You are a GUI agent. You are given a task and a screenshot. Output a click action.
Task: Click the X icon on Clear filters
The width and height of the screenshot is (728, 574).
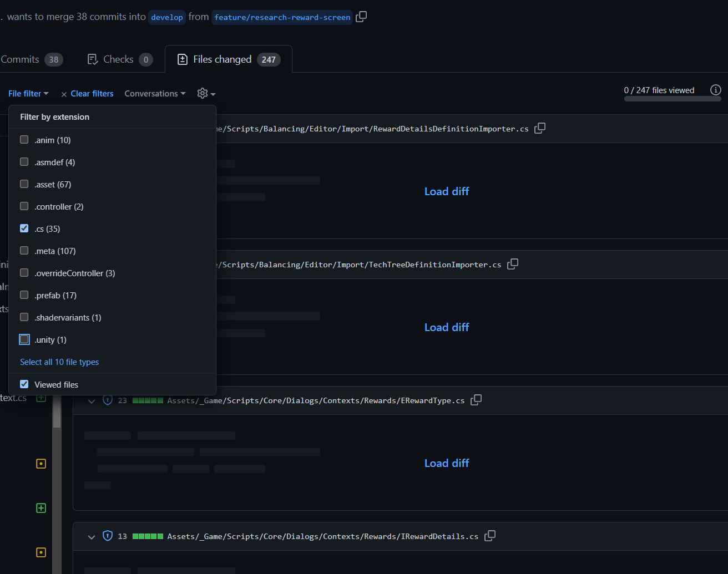(64, 94)
